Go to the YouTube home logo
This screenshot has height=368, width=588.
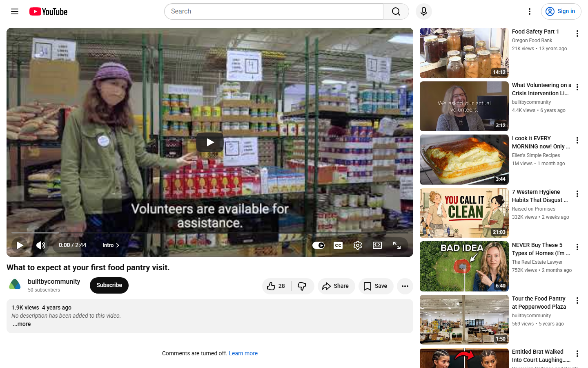pos(48,11)
